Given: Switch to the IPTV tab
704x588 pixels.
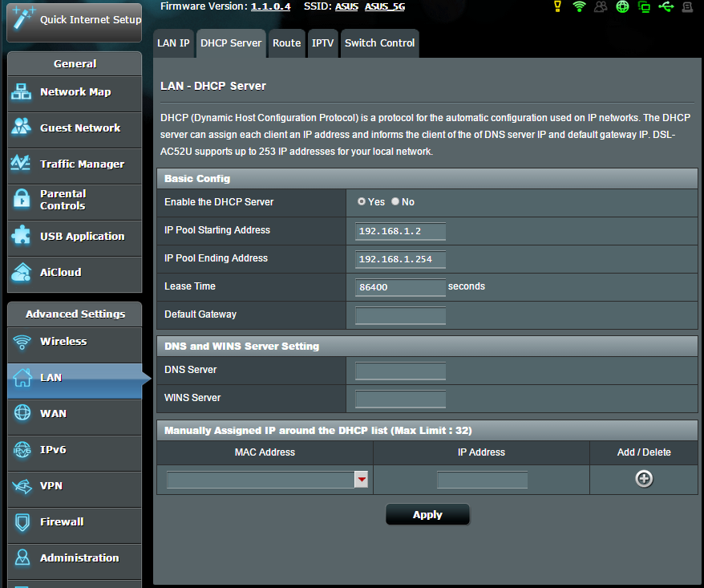Looking at the screenshot, I should tap(322, 43).
